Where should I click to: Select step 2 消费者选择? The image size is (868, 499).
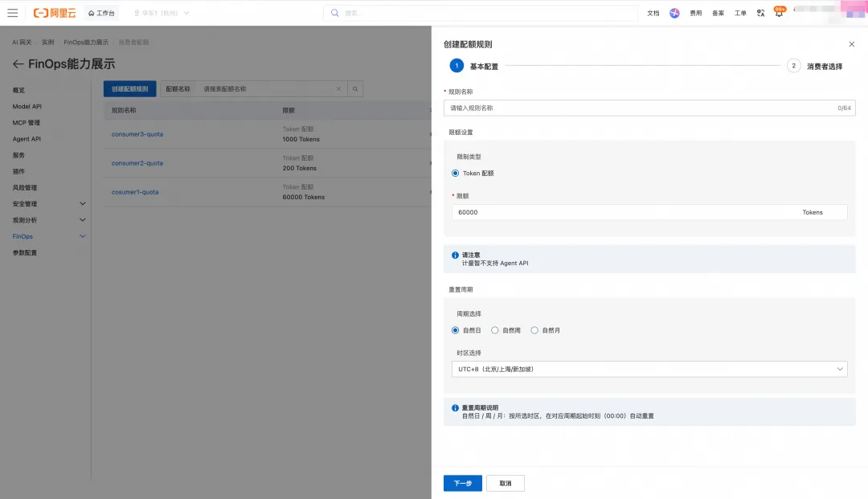pyautogui.click(x=815, y=66)
